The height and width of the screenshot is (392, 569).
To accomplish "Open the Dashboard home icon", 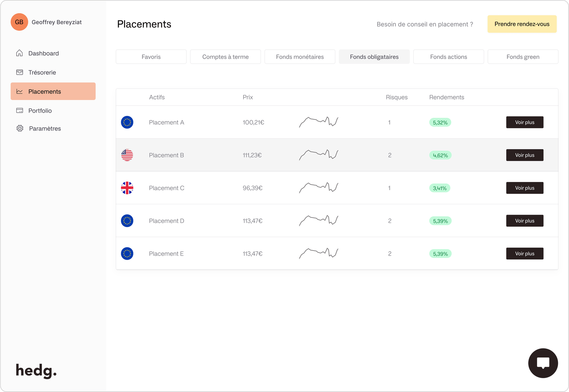I will point(20,53).
